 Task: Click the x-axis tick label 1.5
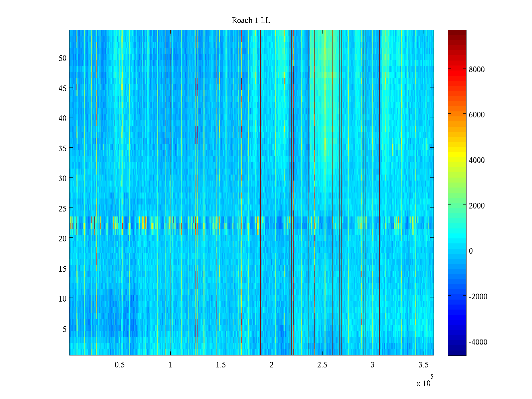(x=221, y=365)
